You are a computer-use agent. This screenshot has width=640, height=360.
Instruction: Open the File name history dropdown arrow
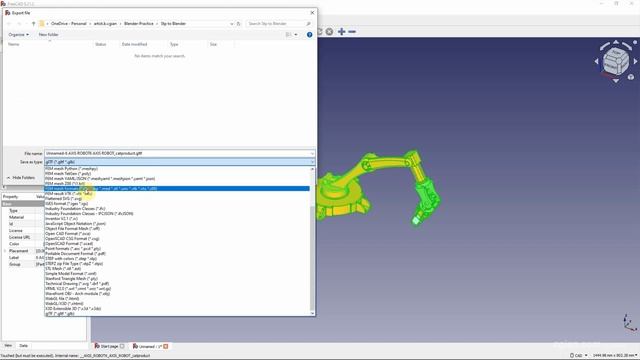pos(312,153)
